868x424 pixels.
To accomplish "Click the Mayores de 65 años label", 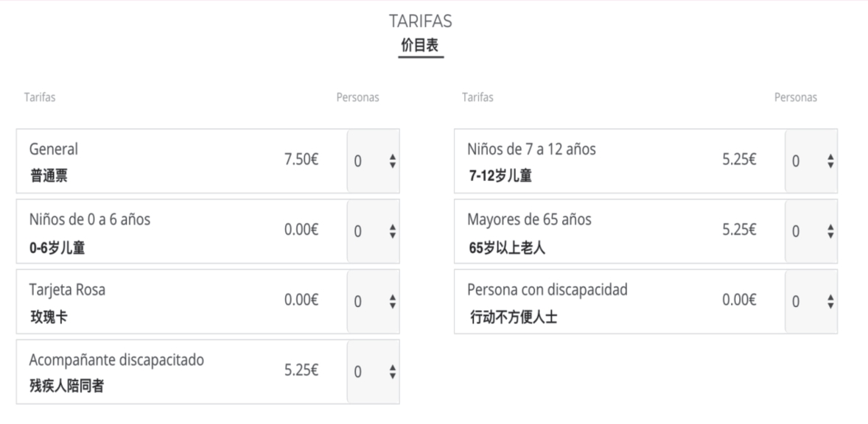I will click(529, 219).
